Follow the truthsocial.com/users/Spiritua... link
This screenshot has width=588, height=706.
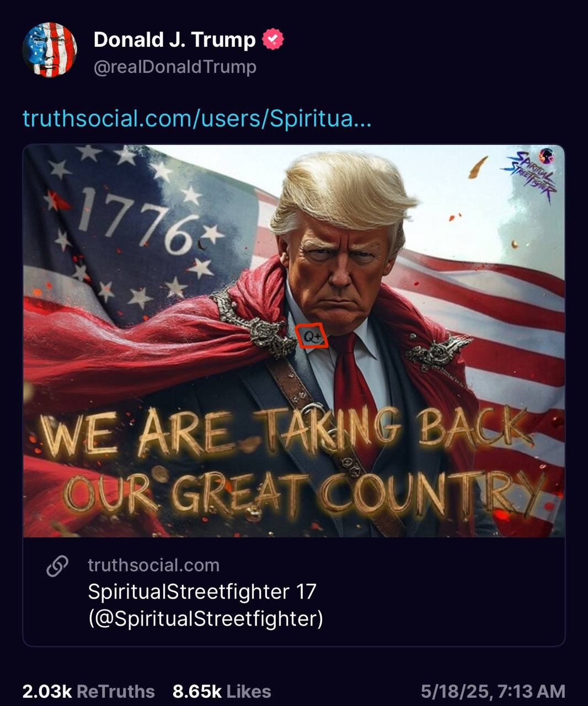point(197,118)
